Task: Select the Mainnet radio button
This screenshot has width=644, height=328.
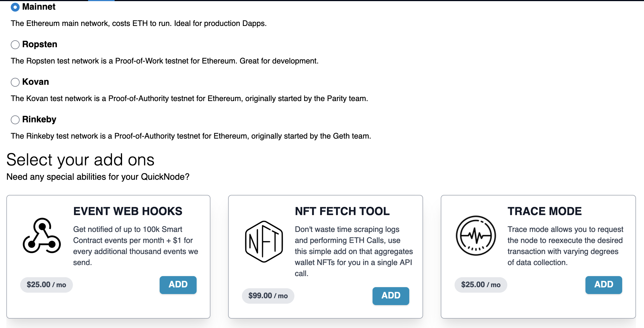Action: (15, 7)
